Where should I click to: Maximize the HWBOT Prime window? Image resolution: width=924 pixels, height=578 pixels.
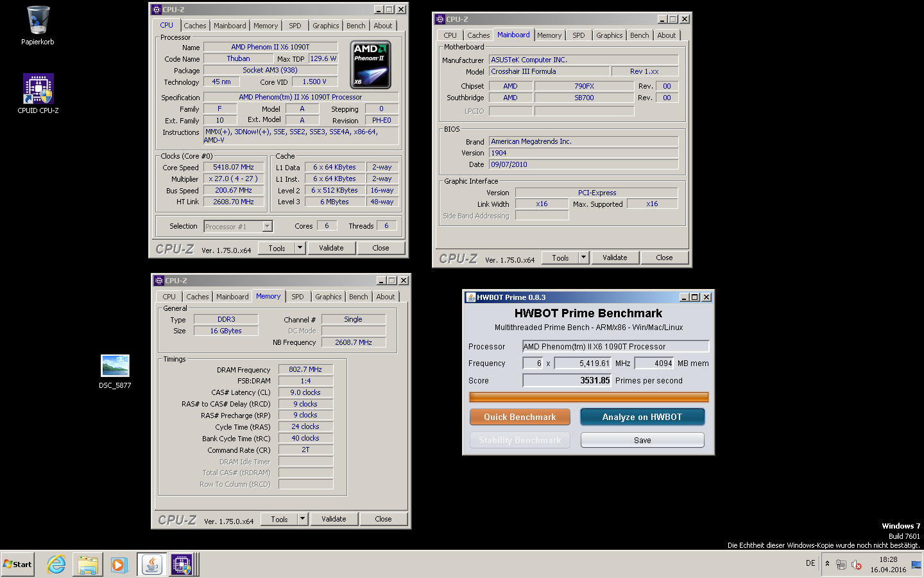[x=695, y=297]
